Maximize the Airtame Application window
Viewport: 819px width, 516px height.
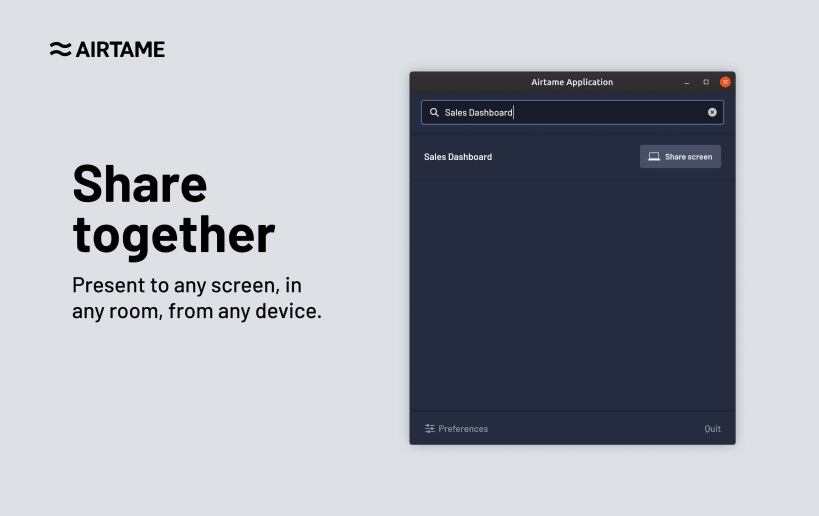(706, 82)
